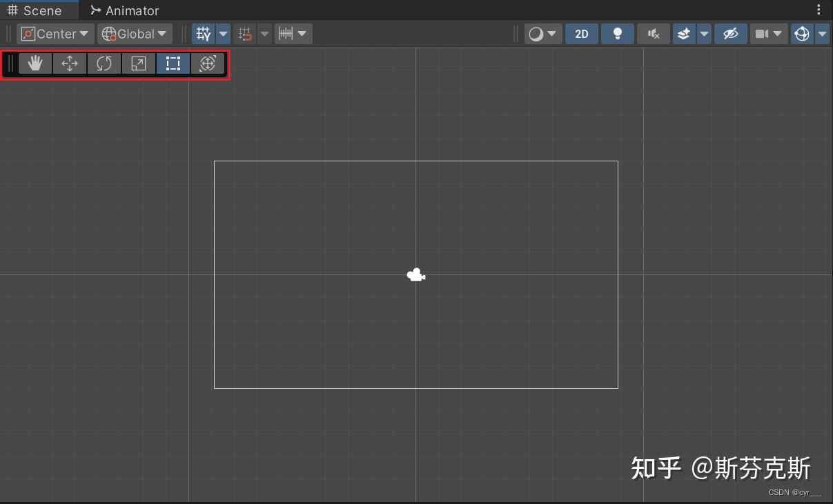Toggle scene effects (skybox, fog) button
The image size is (833, 504).
pos(684,34)
